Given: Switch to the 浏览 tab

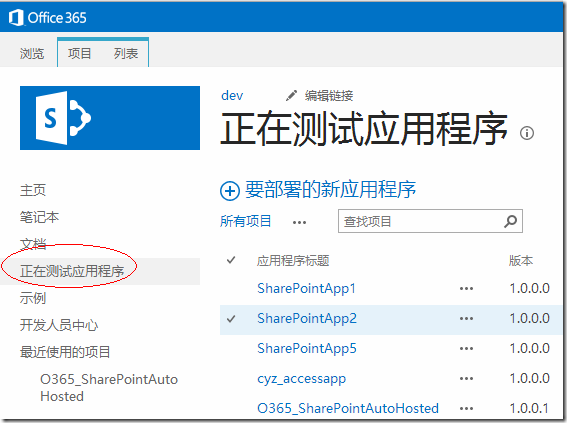Looking at the screenshot, I should click(x=32, y=54).
